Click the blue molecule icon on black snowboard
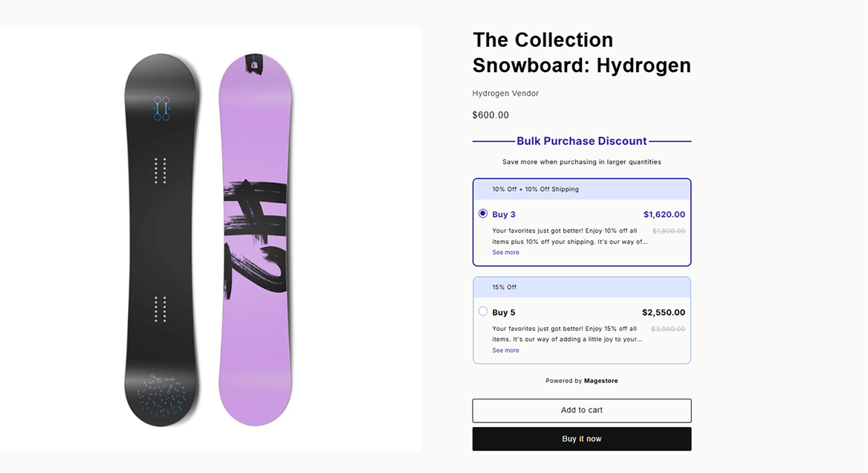868x473 pixels. 161,109
